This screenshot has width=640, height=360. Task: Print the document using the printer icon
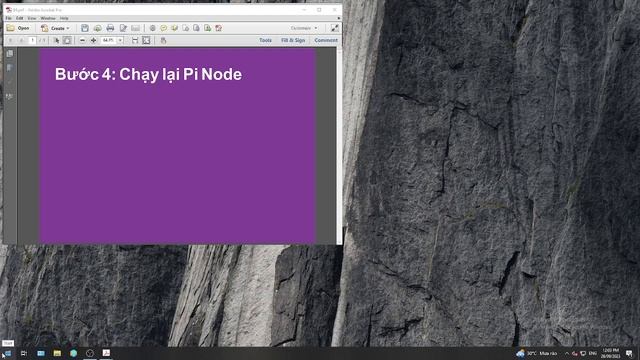(110, 28)
